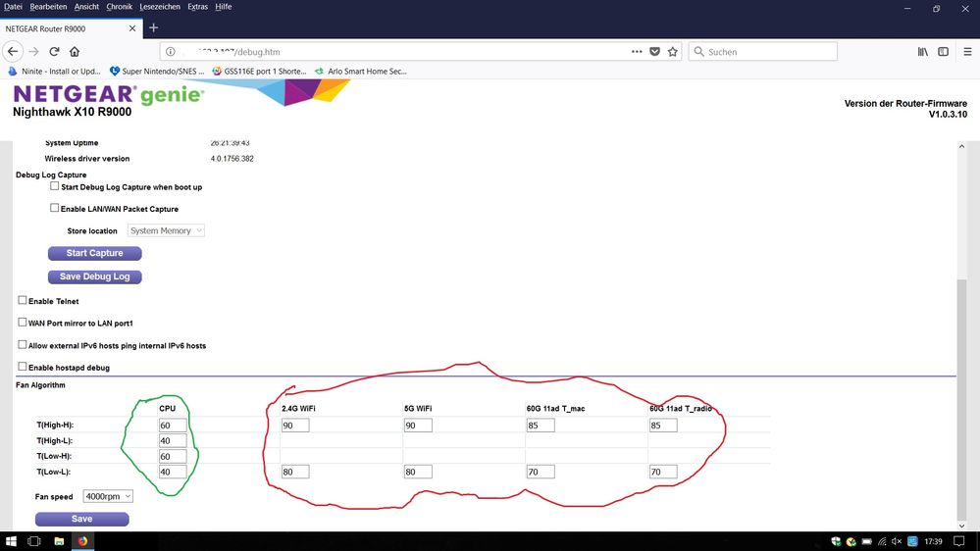Image resolution: width=980 pixels, height=551 pixels.
Task: Edit 2.4G WiFi T(Low-L) field
Action: (x=295, y=473)
